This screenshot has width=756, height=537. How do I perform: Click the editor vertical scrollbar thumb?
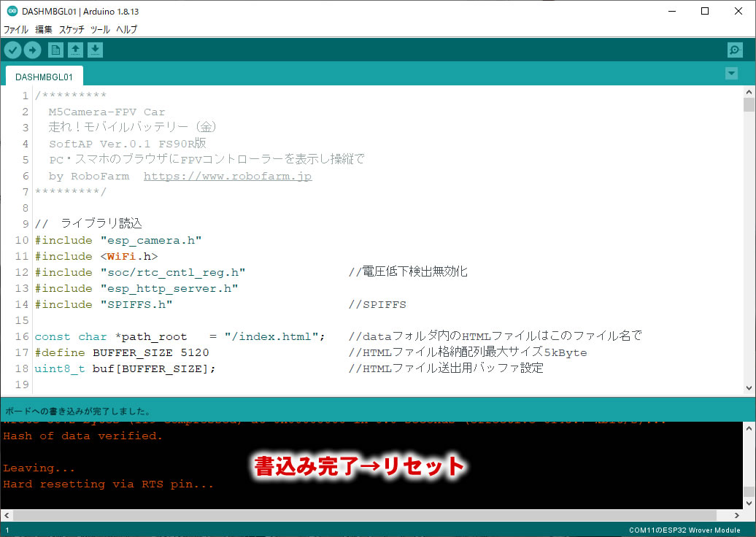749,104
